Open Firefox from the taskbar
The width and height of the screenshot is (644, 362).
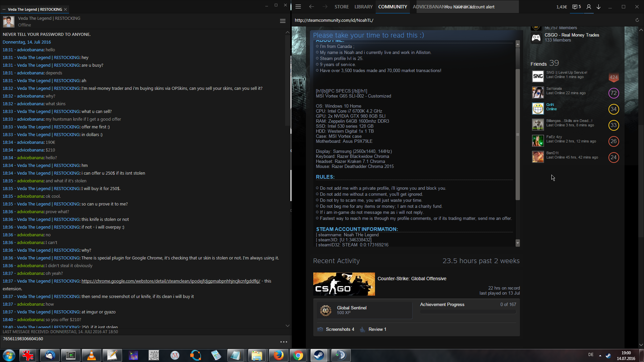(278, 355)
